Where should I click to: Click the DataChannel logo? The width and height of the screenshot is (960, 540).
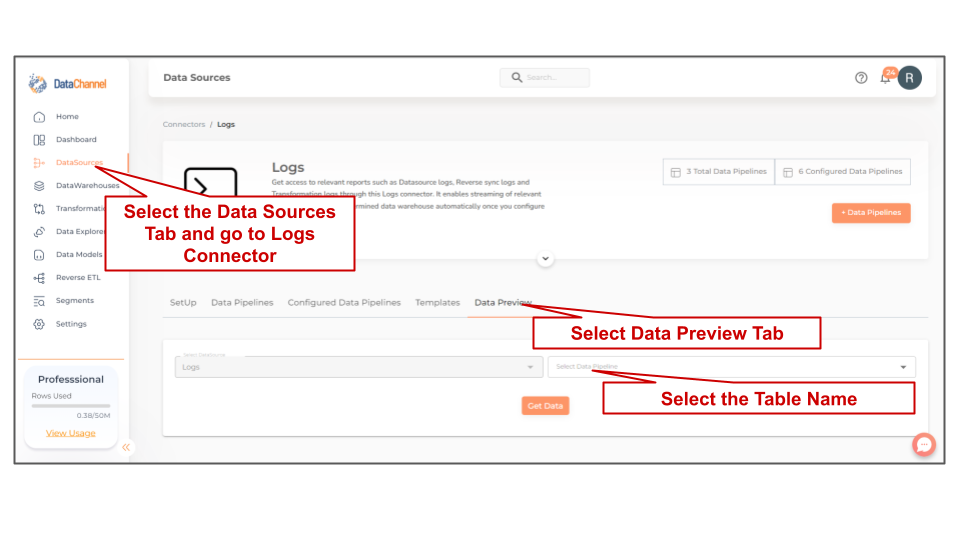67,83
